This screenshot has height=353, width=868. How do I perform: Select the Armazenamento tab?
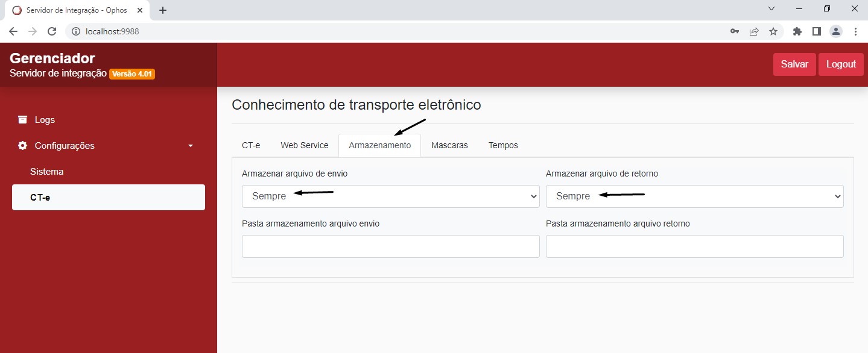380,145
